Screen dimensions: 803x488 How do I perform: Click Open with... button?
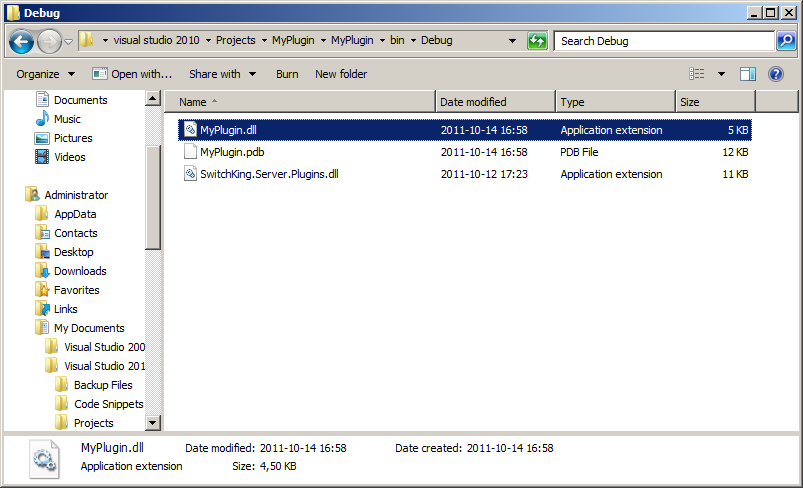132,74
